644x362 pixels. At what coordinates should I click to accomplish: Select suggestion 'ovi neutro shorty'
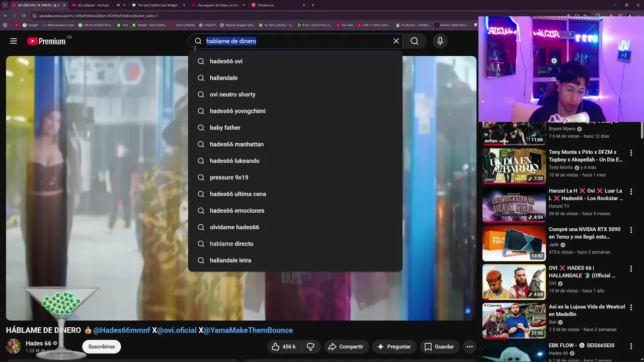[295, 95]
